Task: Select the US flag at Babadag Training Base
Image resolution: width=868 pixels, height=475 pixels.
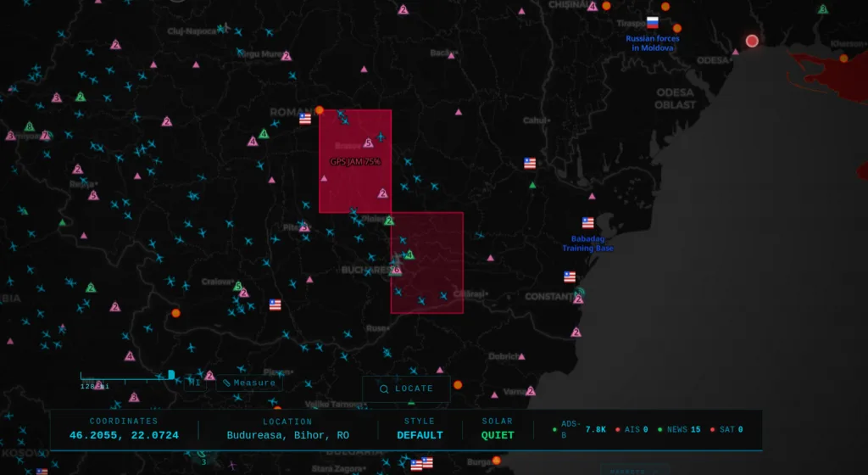Action: (588, 222)
